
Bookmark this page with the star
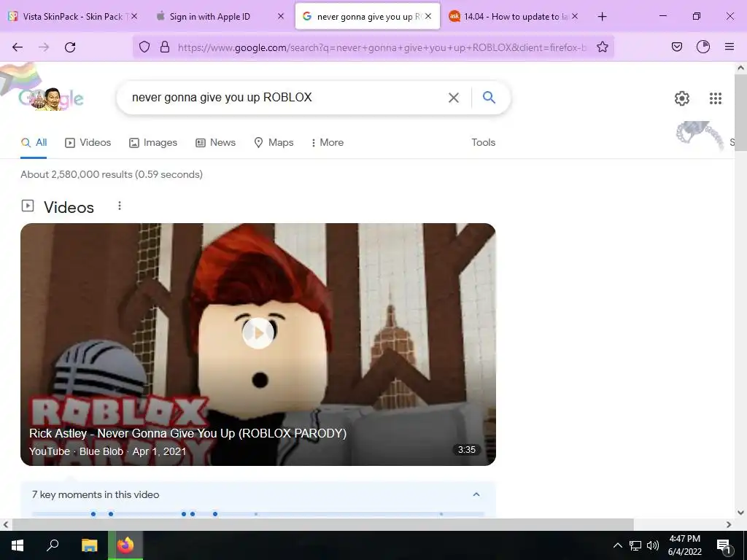[x=602, y=47]
